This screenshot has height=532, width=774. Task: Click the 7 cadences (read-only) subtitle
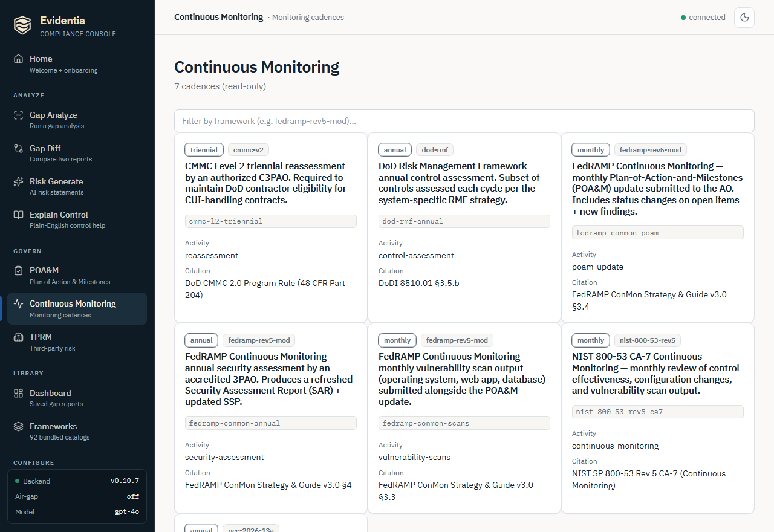[x=220, y=86]
